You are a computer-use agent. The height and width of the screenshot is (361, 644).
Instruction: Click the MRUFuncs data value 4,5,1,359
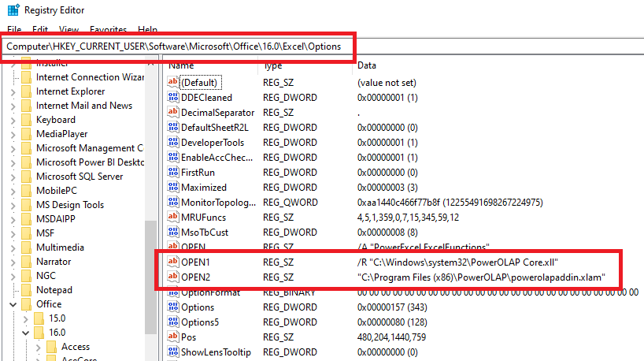(x=408, y=217)
